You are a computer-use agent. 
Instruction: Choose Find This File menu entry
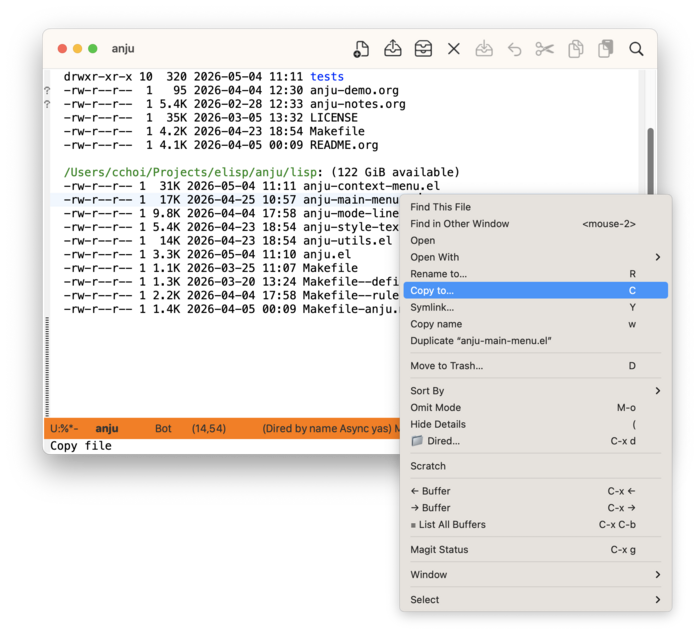click(x=536, y=207)
